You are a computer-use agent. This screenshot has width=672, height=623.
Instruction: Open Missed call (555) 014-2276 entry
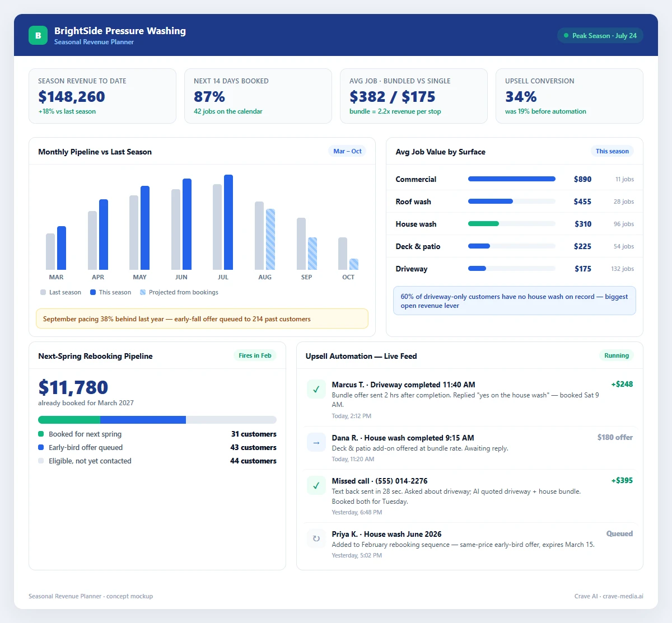[470, 496]
